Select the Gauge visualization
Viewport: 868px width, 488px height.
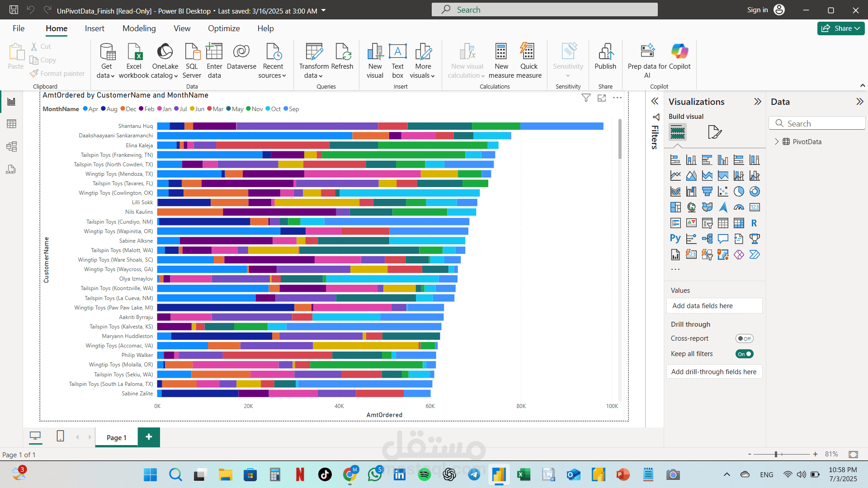coord(739,207)
